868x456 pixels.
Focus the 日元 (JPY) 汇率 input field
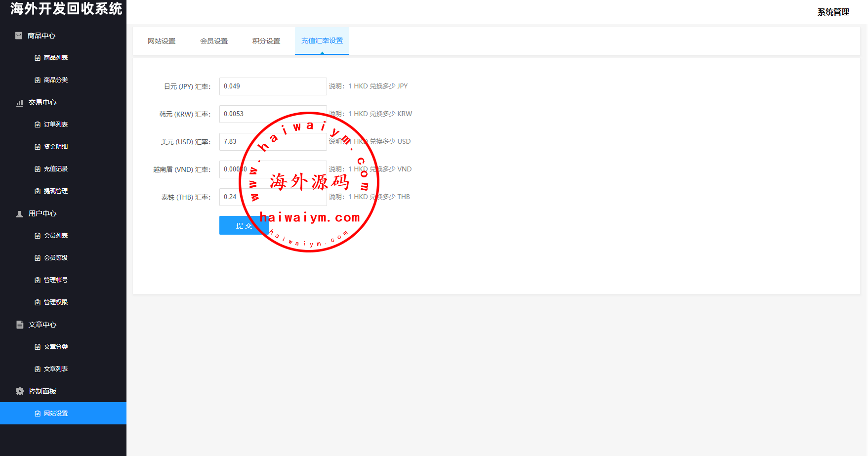(273, 86)
